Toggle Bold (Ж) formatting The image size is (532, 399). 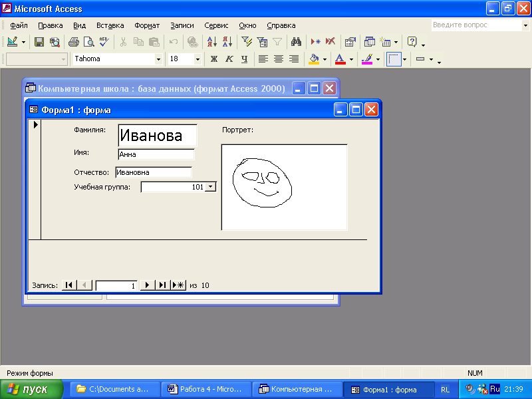213,59
